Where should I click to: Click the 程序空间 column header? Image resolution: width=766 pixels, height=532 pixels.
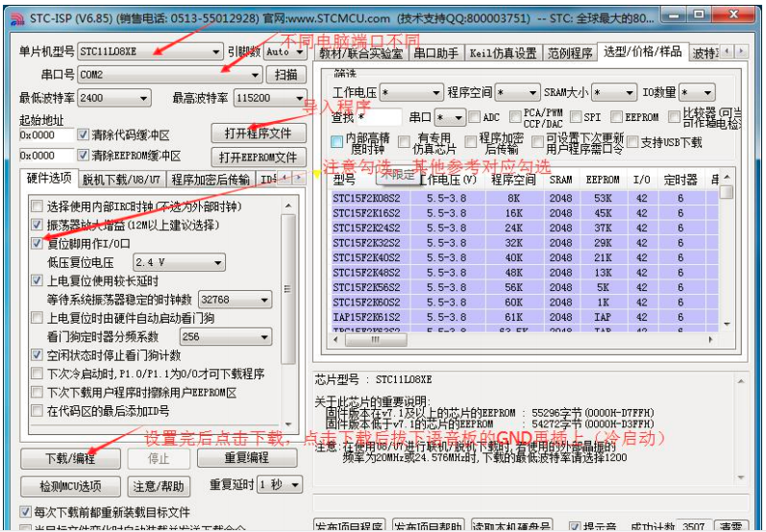[513, 181]
